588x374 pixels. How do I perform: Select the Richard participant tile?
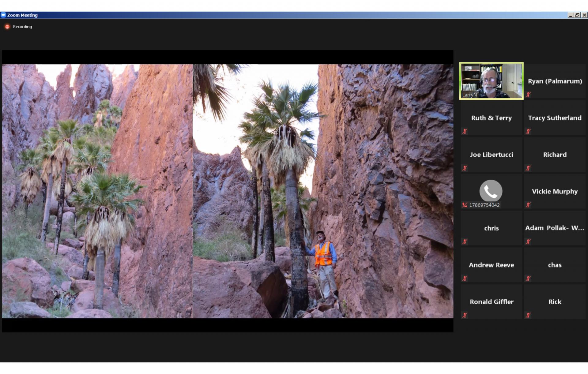click(555, 155)
